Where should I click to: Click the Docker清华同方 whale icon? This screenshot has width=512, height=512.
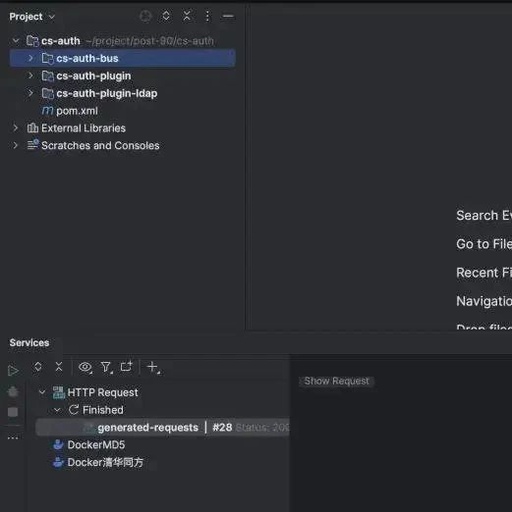coord(58,462)
